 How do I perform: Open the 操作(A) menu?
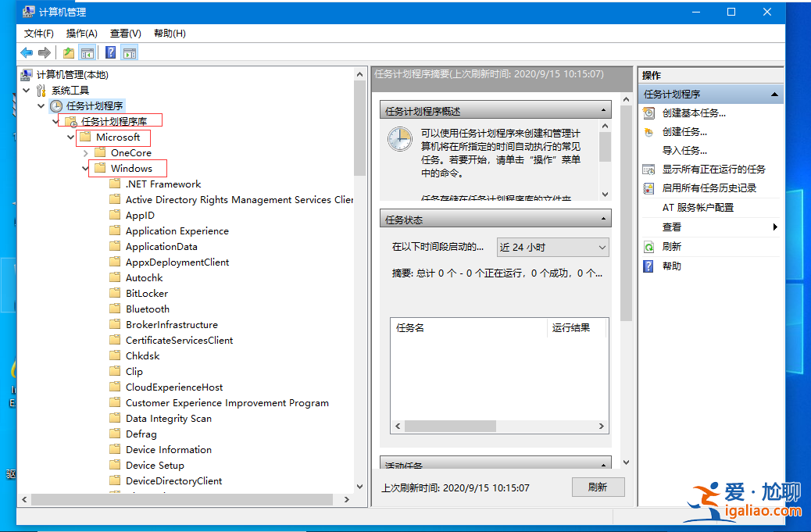81,33
